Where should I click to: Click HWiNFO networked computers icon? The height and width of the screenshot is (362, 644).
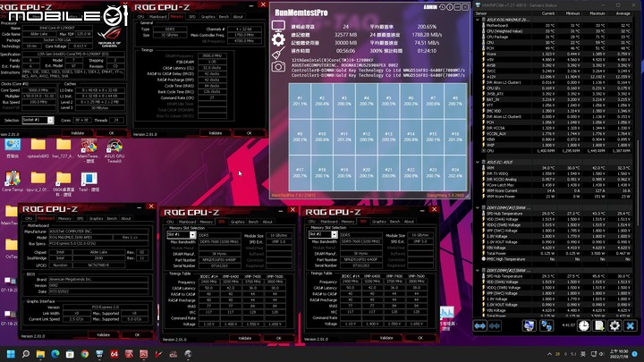547,326
